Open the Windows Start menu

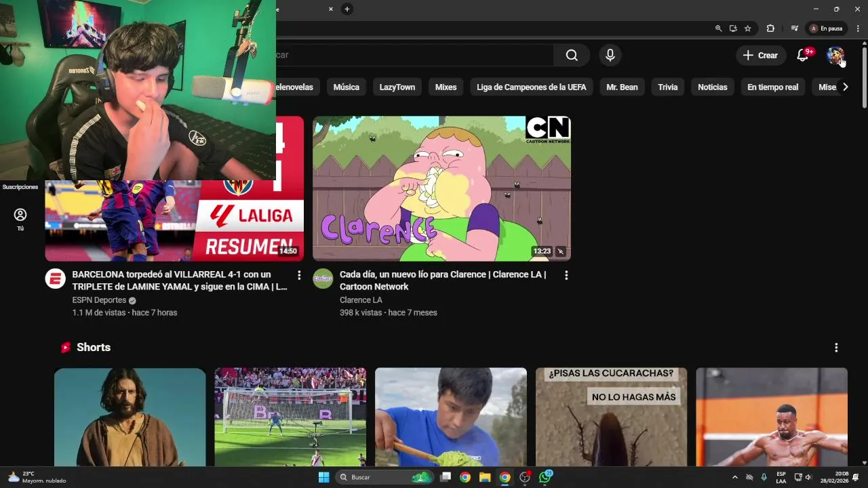323,477
